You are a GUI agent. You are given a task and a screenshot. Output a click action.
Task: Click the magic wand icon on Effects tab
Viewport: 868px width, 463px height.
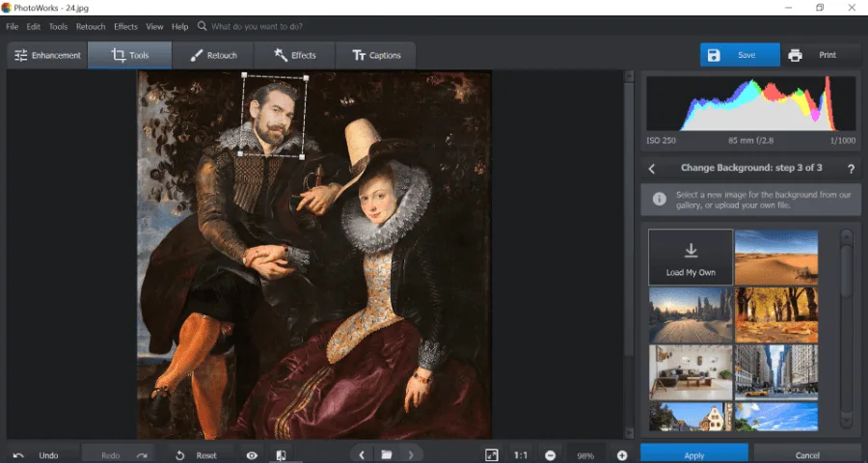[281, 55]
